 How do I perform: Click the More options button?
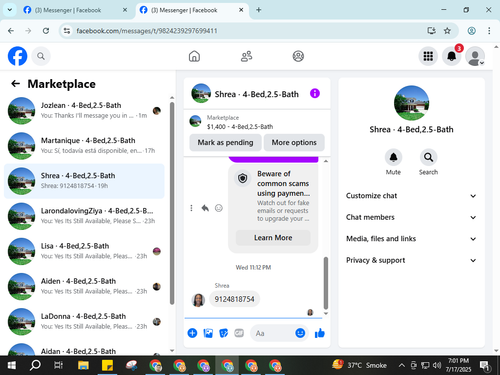point(294,143)
